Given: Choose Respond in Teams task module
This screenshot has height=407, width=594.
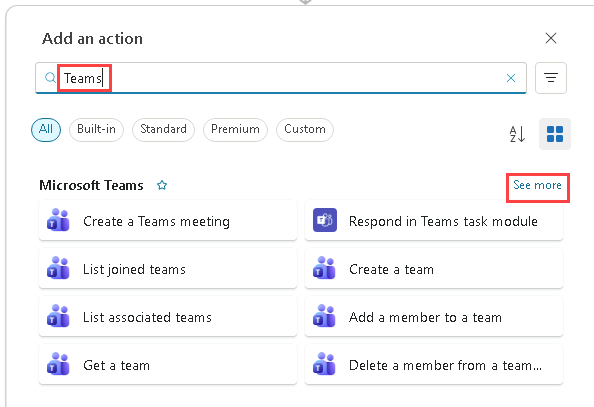Looking at the screenshot, I should pyautogui.click(x=434, y=221).
